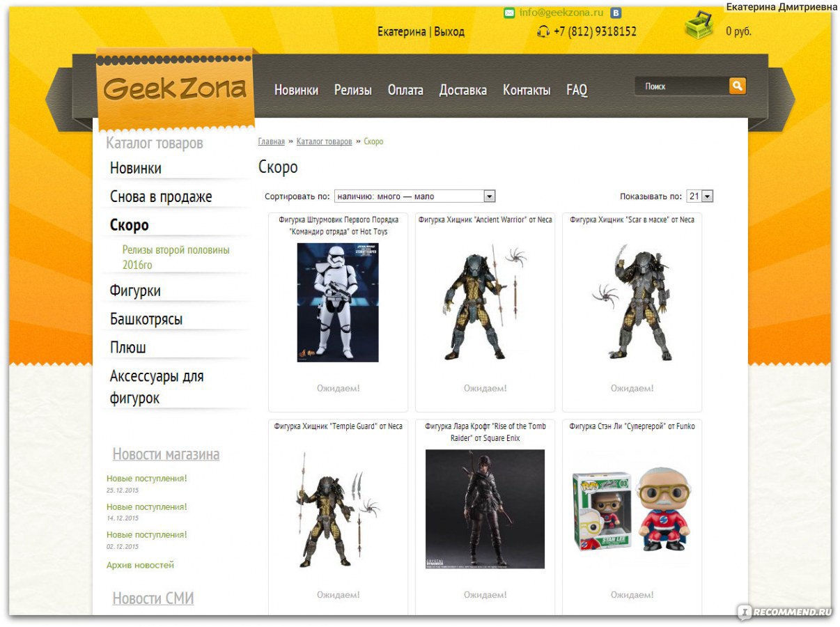Go to Оплата in the top menu

point(405,90)
